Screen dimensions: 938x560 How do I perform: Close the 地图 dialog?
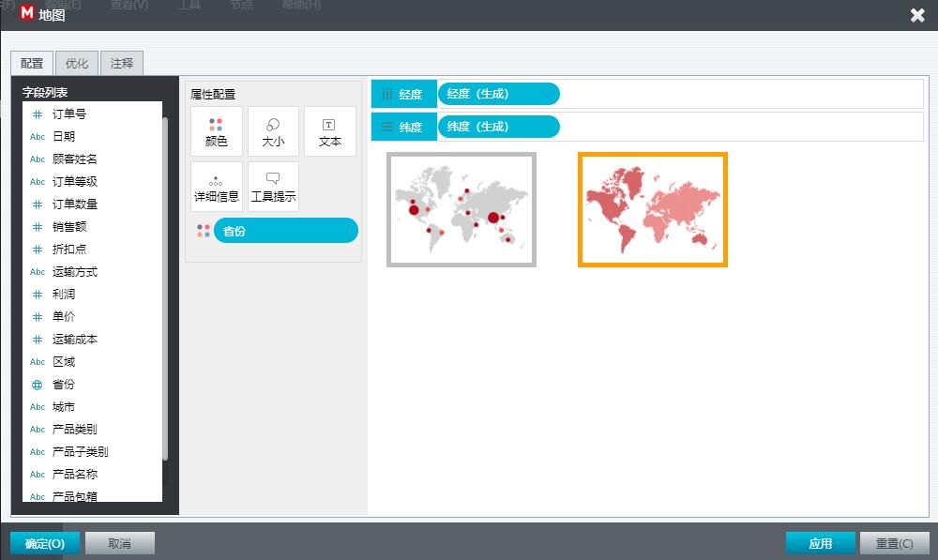pos(917,15)
